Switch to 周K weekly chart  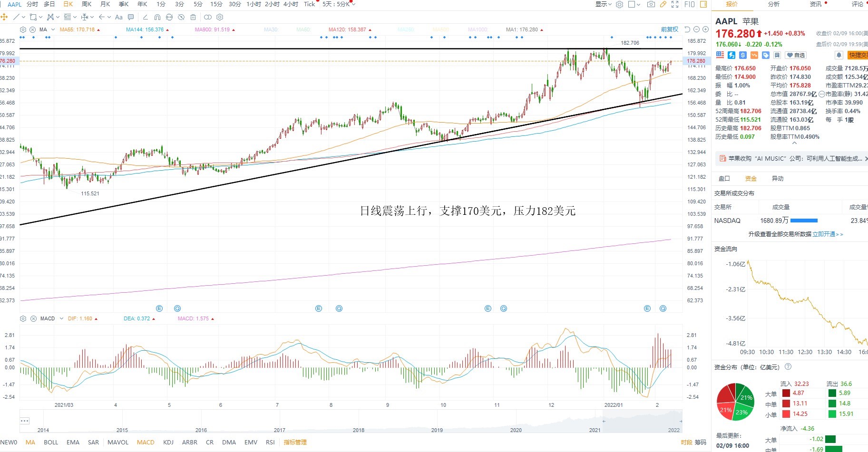[x=87, y=4]
